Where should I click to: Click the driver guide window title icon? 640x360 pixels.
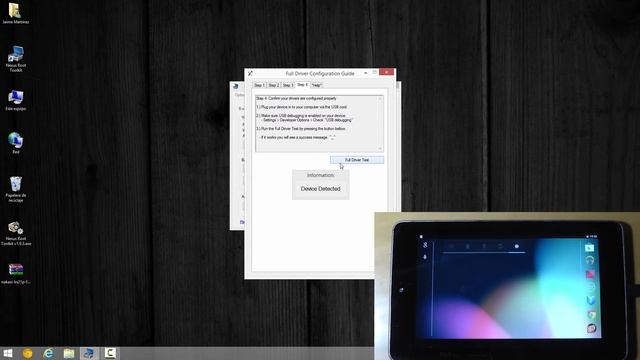pos(250,73)
